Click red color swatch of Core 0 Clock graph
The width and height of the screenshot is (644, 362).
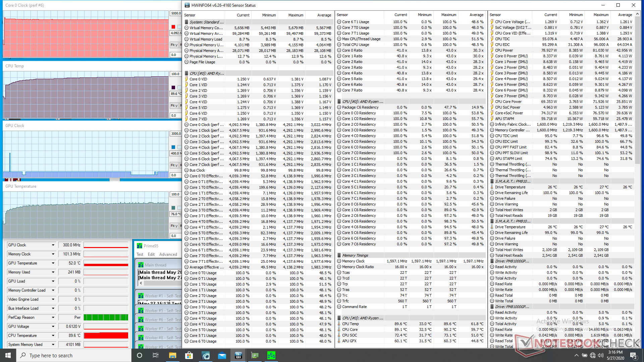tap(173, 27)
